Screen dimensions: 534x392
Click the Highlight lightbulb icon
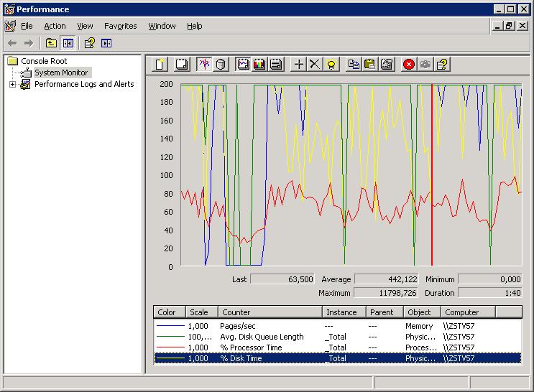tap(331, 65)
